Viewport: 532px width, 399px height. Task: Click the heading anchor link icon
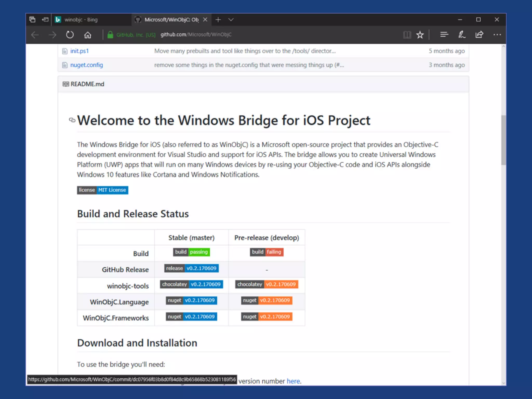[x=72, y=120]
